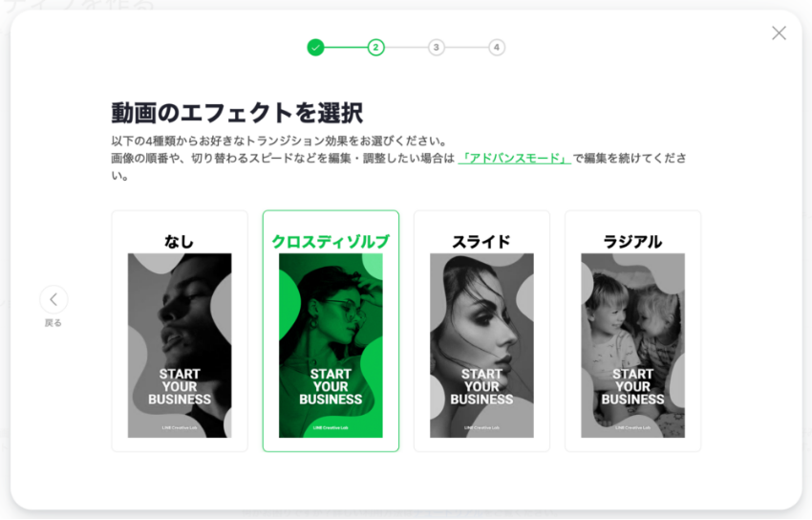Click the ラジアル title text
The image size is (812, 520).
(632, 241)
